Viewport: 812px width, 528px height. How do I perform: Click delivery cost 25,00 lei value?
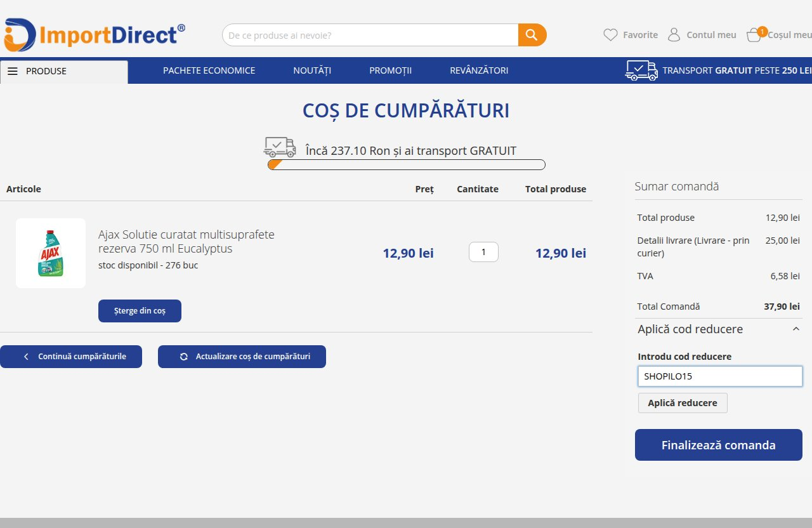coord(783,241)
